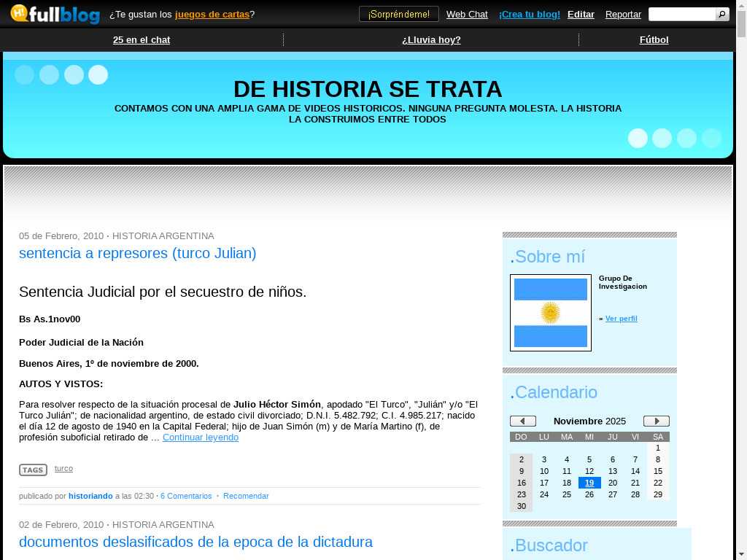The height and width of the screenshot is (560, 747).
Task: Open 'Continuar leyendo' for the sentencia post
Action: [200, 437]
